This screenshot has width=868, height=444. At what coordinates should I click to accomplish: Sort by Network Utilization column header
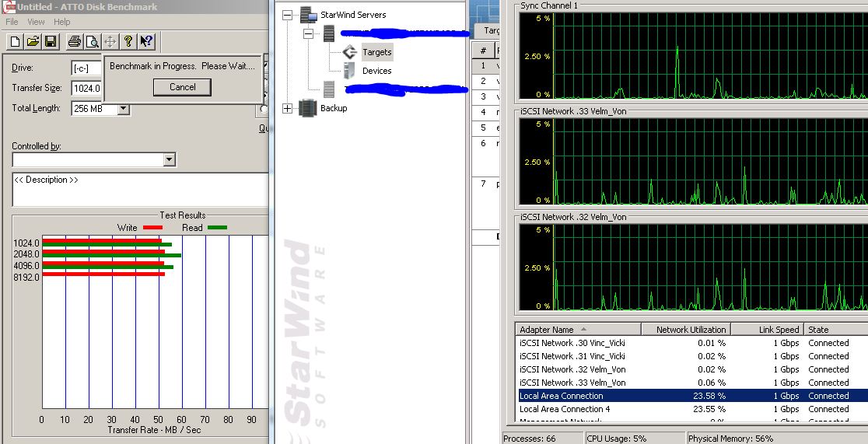point(687,330)
